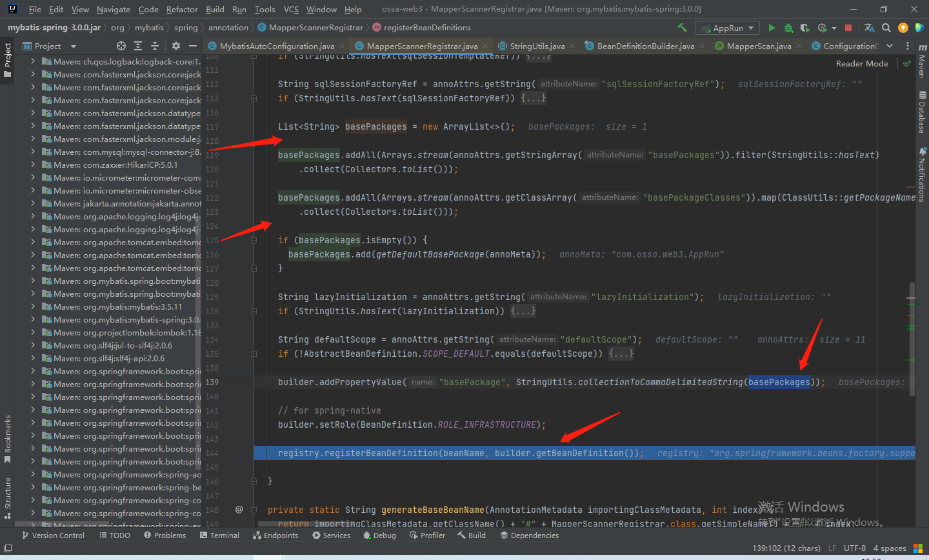Open the Refactor menu
929x560 pixels.
point(182,9)
